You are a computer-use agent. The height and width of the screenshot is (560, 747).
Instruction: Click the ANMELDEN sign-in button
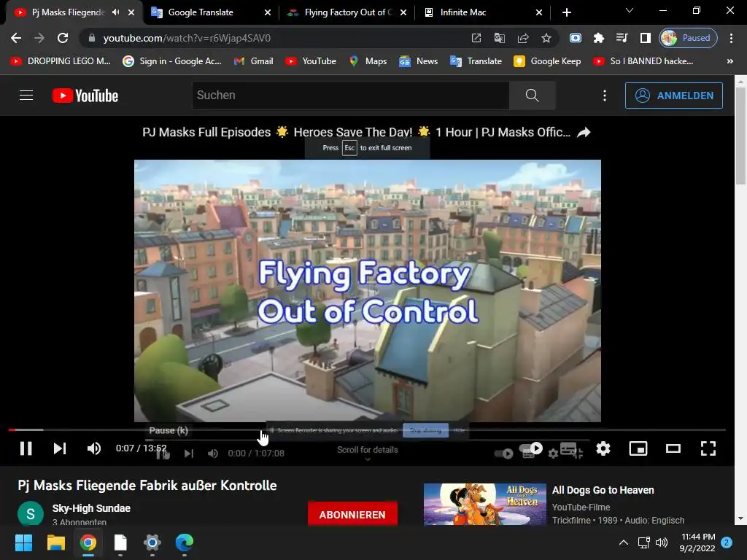pyautogui.click(x=673, y=96)
